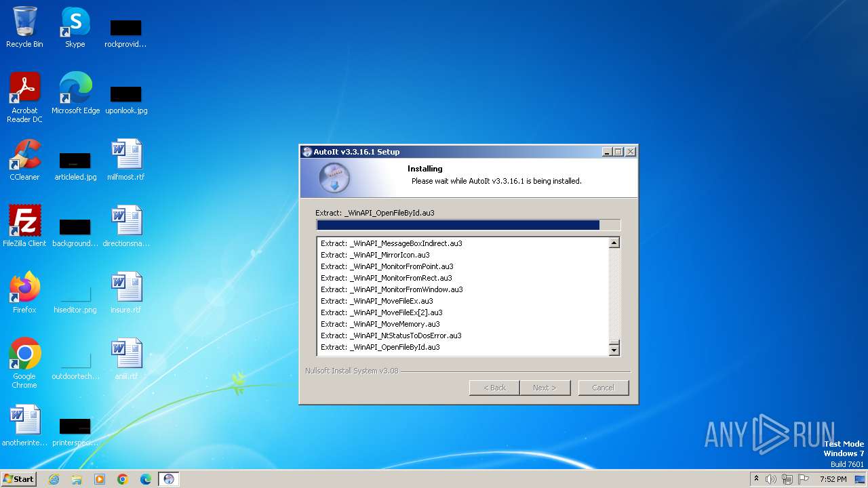Minimize the AutoIt Setup window

tap(607, 152)
